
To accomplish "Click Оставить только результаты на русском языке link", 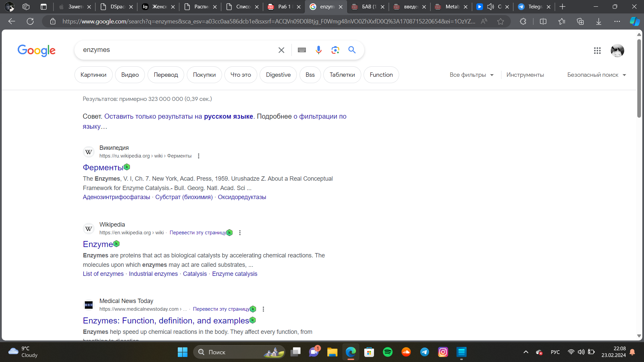I will [178, 116].
